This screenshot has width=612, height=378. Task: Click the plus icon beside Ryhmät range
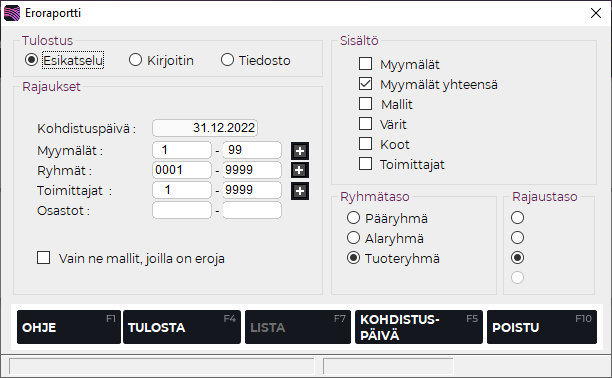300,170
